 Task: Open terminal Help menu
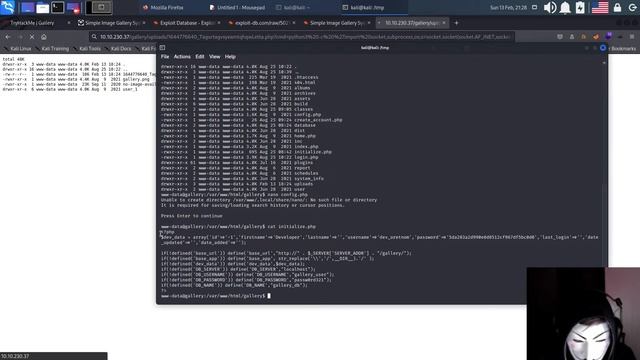[x=230, y=57]
